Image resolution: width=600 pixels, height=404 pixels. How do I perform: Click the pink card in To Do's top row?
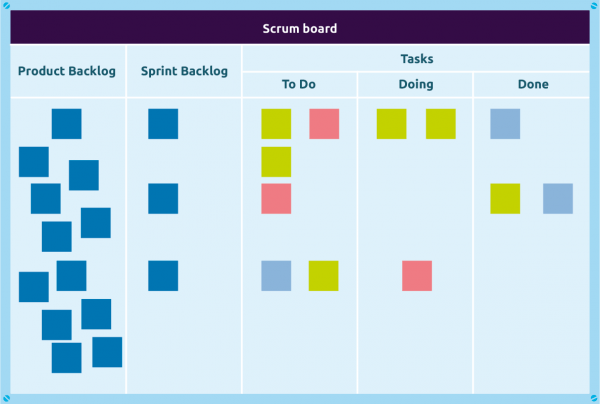(x=324, y=124)
